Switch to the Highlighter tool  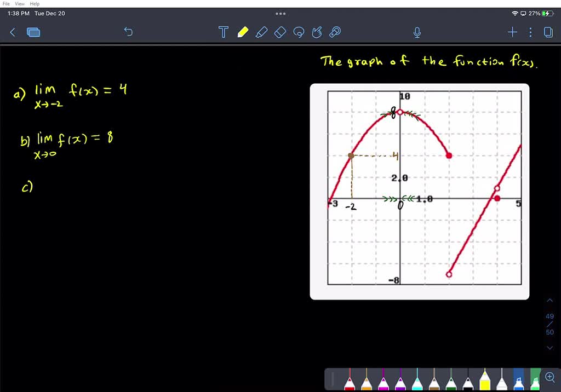tap(261, 32)
